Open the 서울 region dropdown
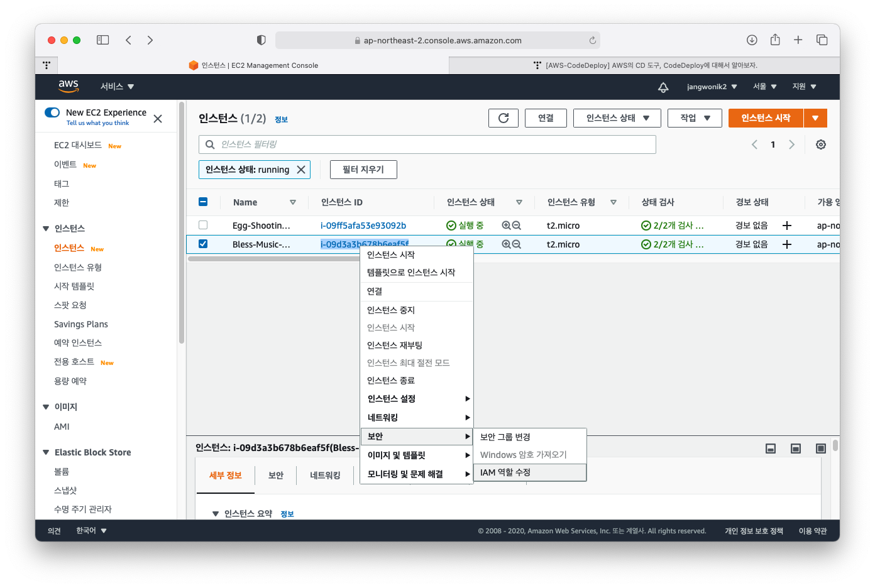Screen dimensions: 875x588 click(x=765, y=87)
